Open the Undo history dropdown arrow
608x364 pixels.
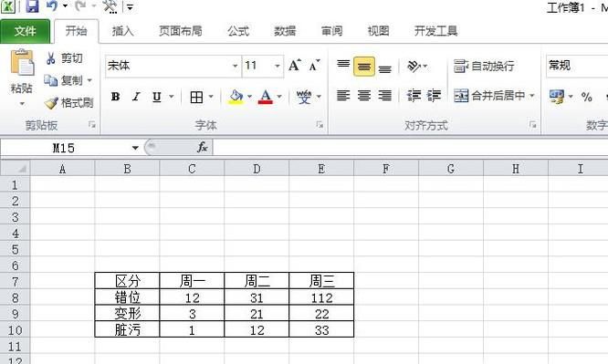(x=65, y=6)
